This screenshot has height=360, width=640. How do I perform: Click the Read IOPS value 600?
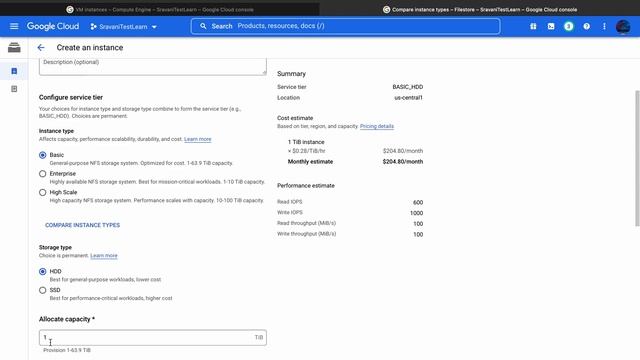(x=418, y=202)
